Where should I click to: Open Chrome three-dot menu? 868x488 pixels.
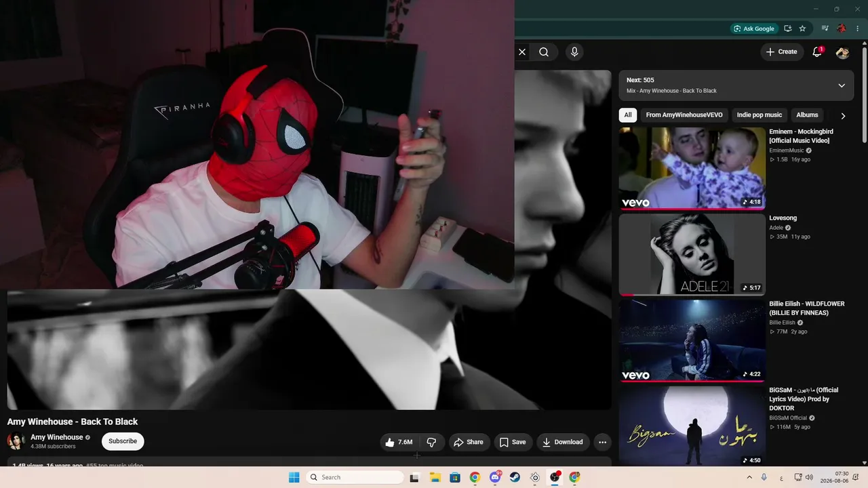pos(858,28)
